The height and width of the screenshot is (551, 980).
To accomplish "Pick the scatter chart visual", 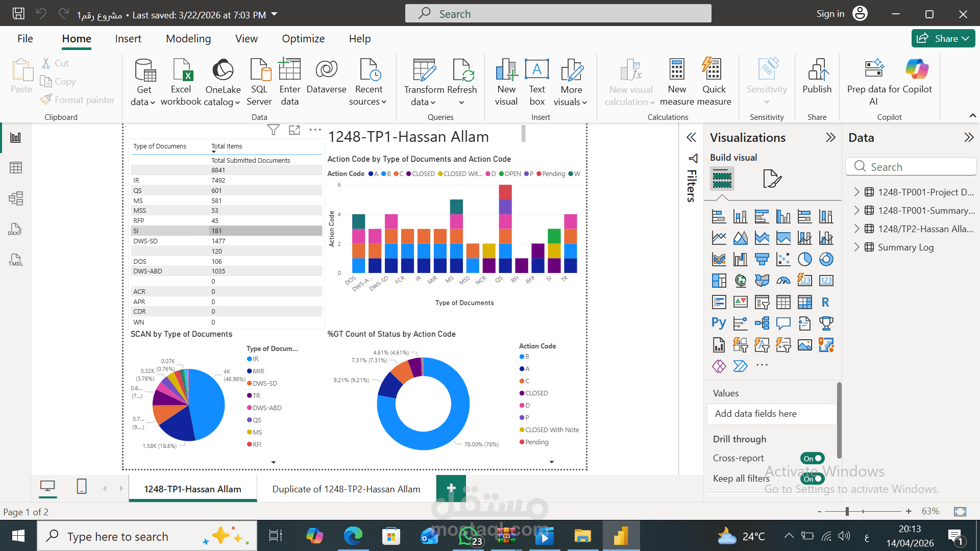I will [783, 259].
